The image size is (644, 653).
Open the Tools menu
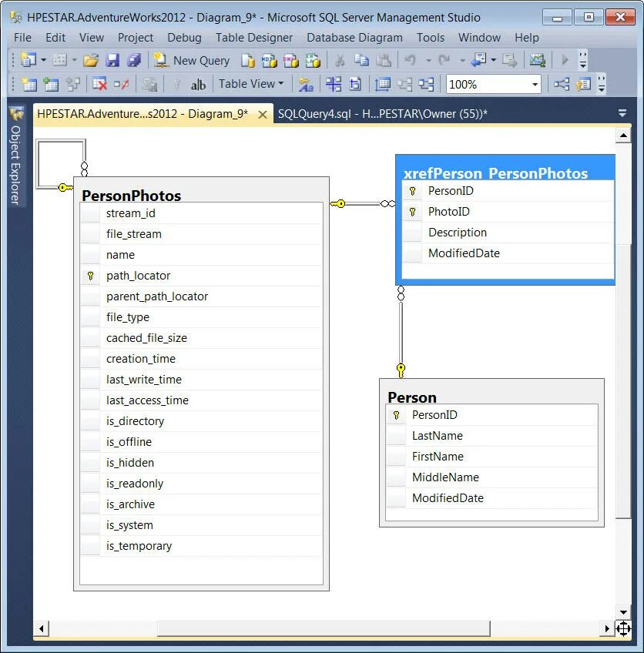431,38
